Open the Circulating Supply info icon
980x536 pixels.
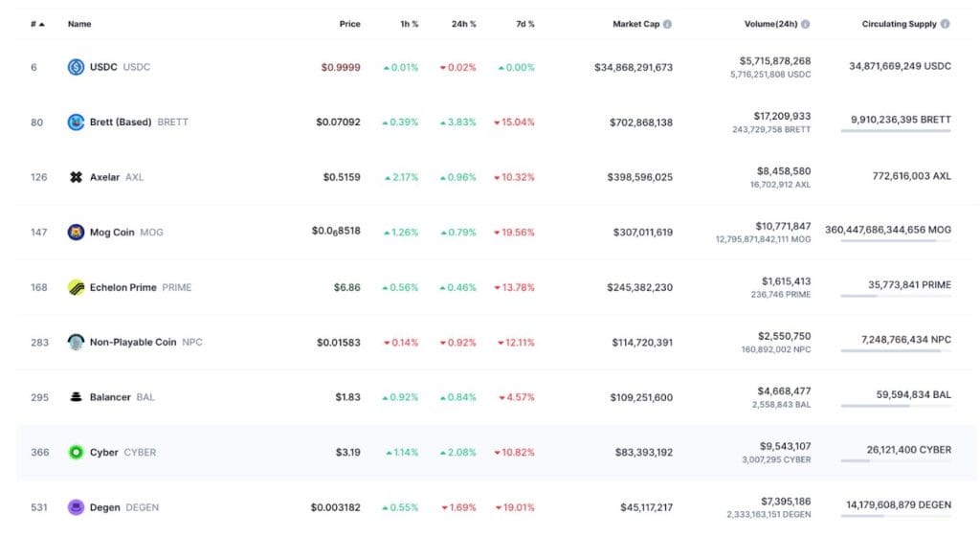click(945, 24)
